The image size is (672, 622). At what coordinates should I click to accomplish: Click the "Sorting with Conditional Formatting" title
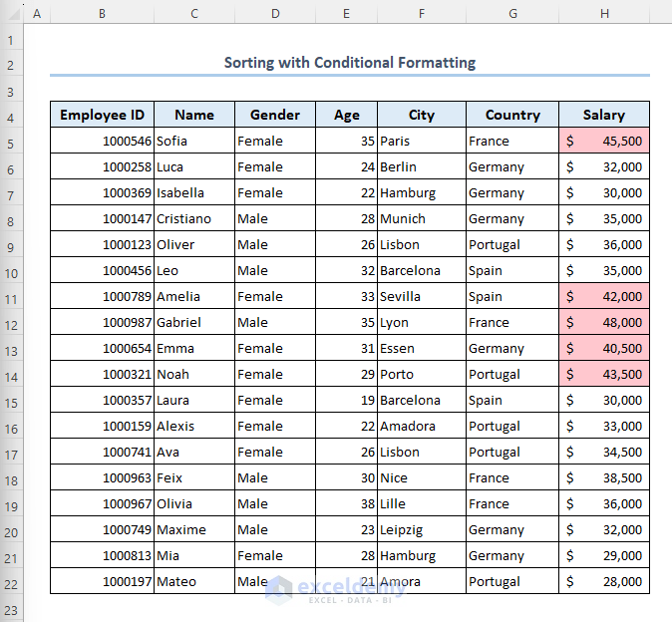pyautogui.click(x=349, y=63)
